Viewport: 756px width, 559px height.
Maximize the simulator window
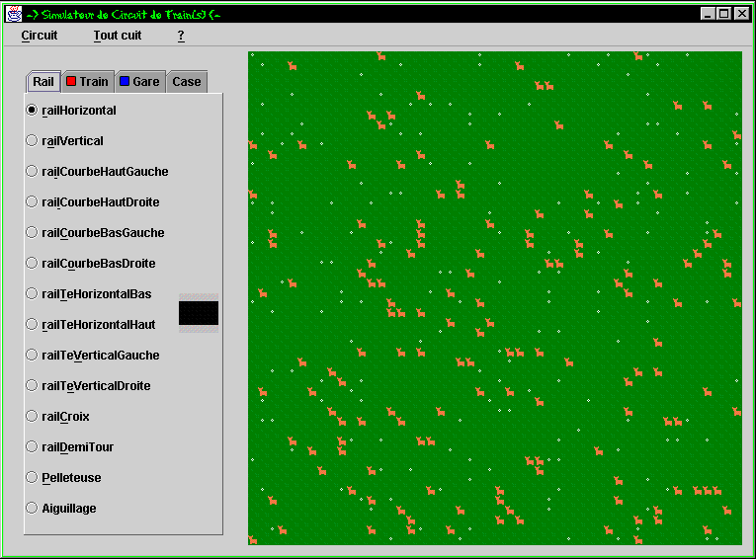point(724,14)
